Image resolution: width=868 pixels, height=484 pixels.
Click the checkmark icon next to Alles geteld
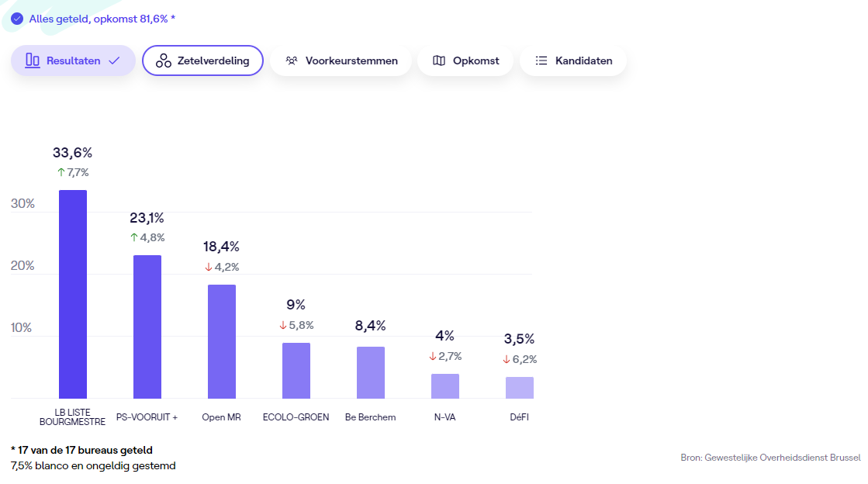17,19
